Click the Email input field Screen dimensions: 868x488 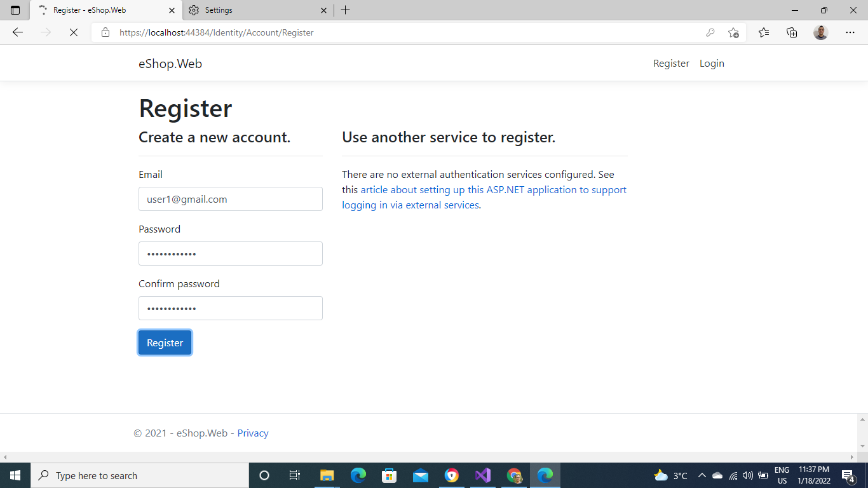point(230,199)
